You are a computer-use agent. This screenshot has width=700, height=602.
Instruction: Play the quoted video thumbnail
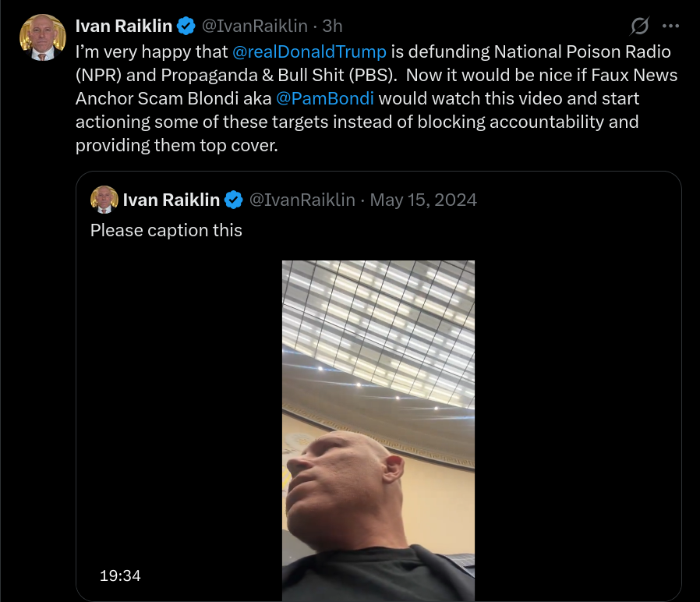coord(378,431)
